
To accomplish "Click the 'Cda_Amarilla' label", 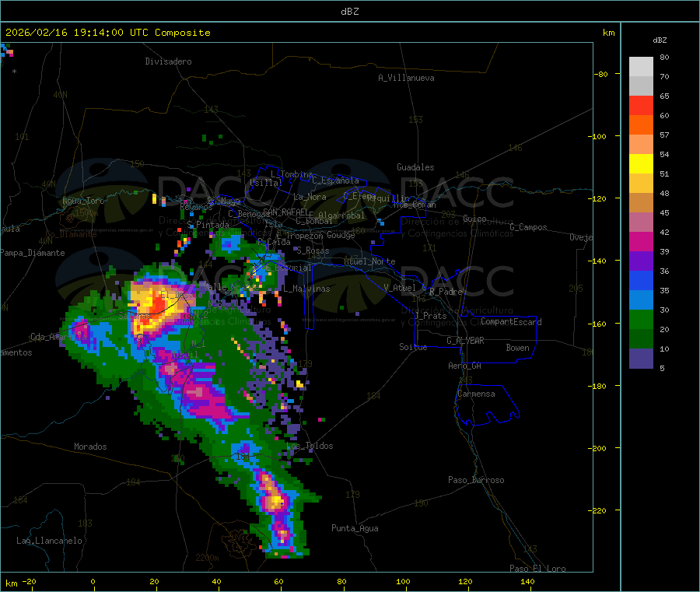I will (58, 337).
